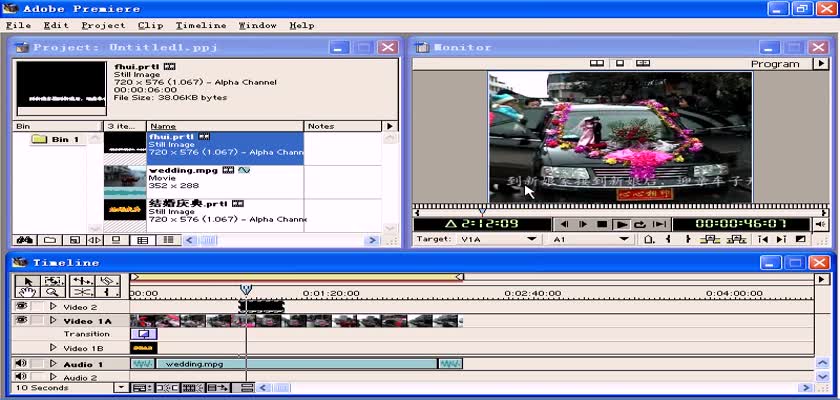This screenshot has width=840, height=400.
Task: Select the Razor tool
Action: pyautogui.click(x=108, y=281)
